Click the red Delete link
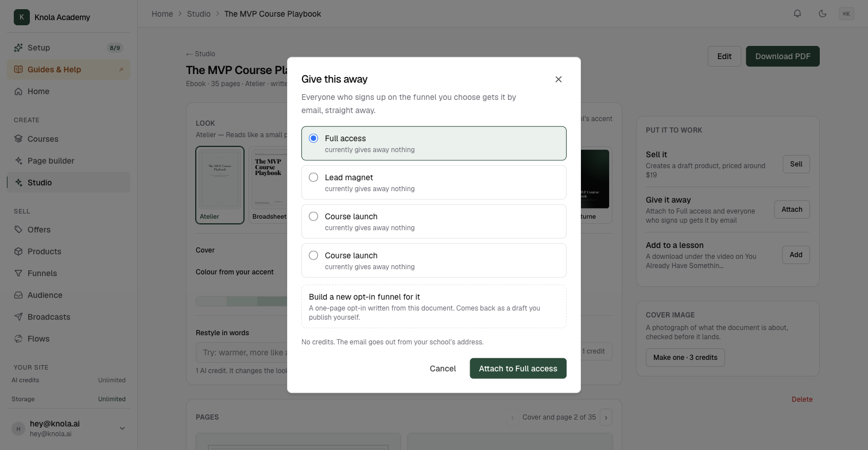Screen dimensions: 868x450 (802, 399)
